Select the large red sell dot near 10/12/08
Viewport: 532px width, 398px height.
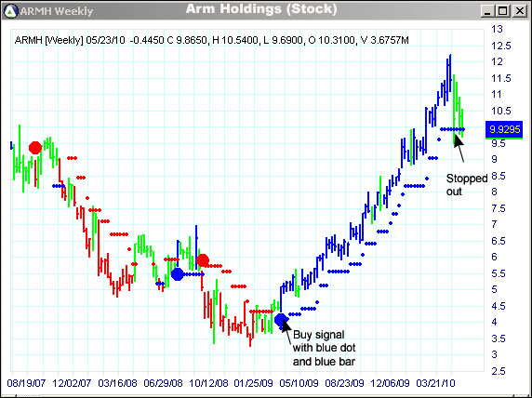click(x=203, y=260)
